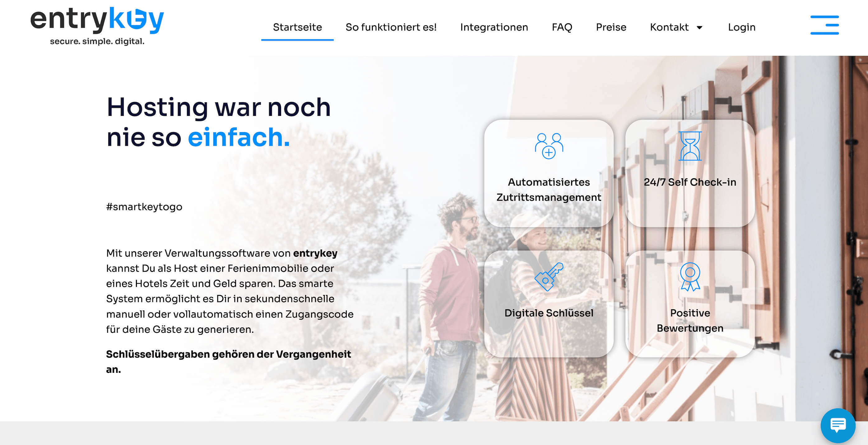Image resolution: width=868 pixels, height=445 pixels.
Task: Open the hamburger menu icon
Action: (824, 25)
